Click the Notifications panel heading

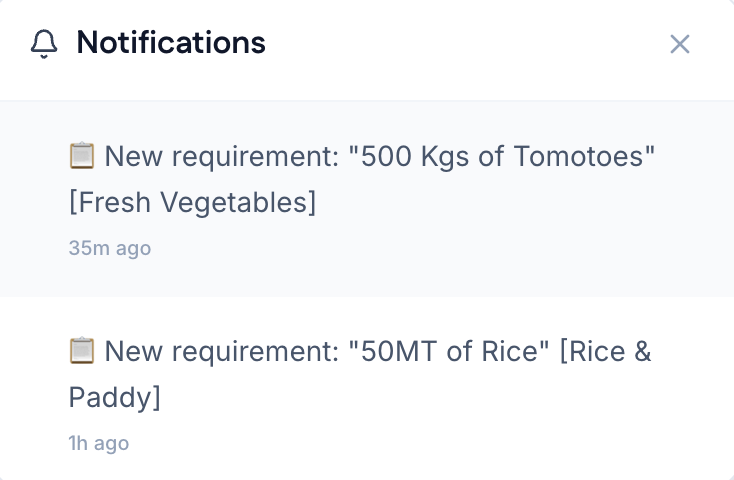[x=171, y=43]
